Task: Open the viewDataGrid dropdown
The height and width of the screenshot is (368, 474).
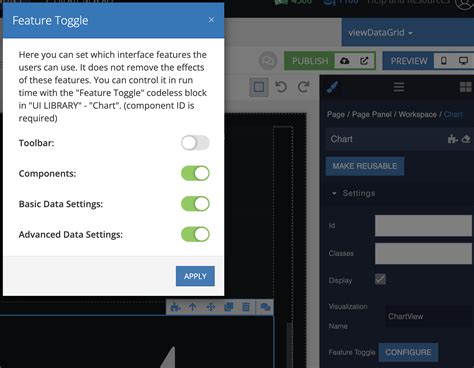Action: point(380,33)
